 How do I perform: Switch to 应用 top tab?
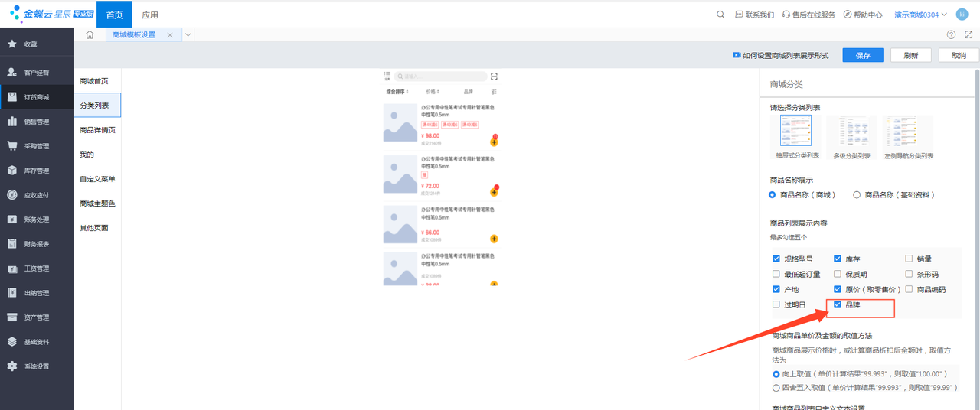150,15
